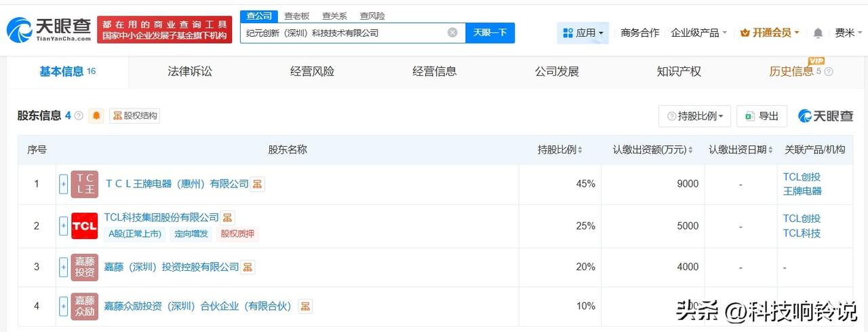Click the red TCL logo thumbnail
868x332 pixels.
[x=84, y=225]
